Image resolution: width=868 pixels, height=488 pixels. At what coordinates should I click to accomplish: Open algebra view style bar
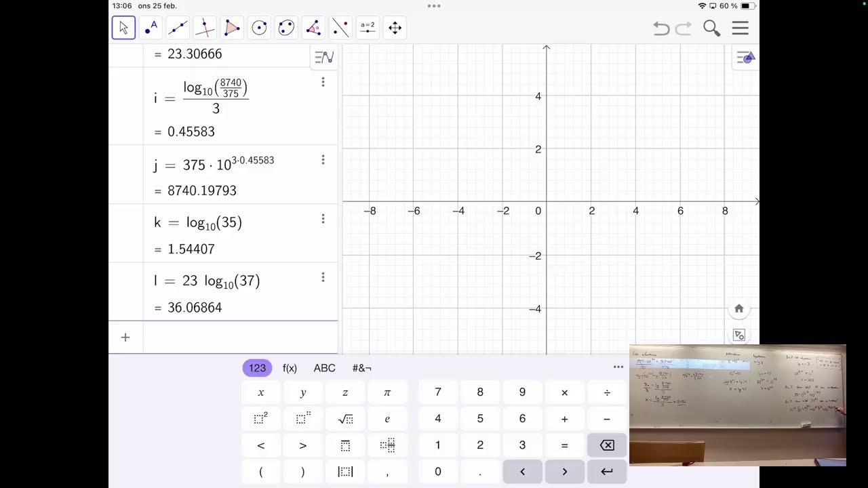point(324,58)
